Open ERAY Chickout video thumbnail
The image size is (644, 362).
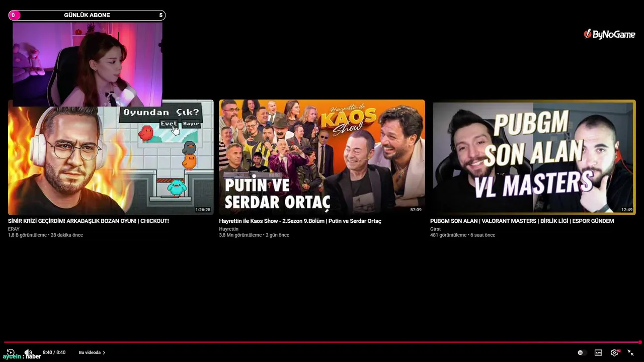pos(111,157)
